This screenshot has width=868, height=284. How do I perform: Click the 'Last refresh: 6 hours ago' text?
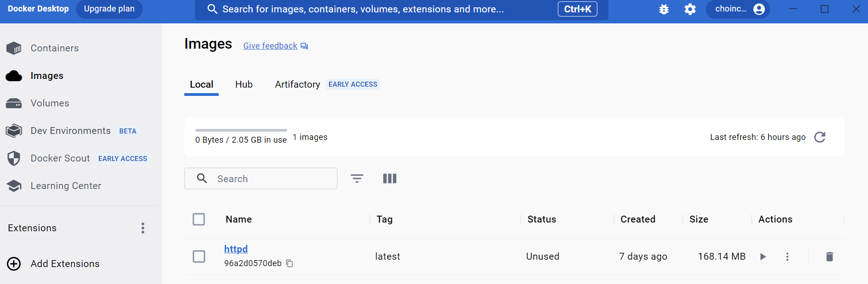pos(758,137)
